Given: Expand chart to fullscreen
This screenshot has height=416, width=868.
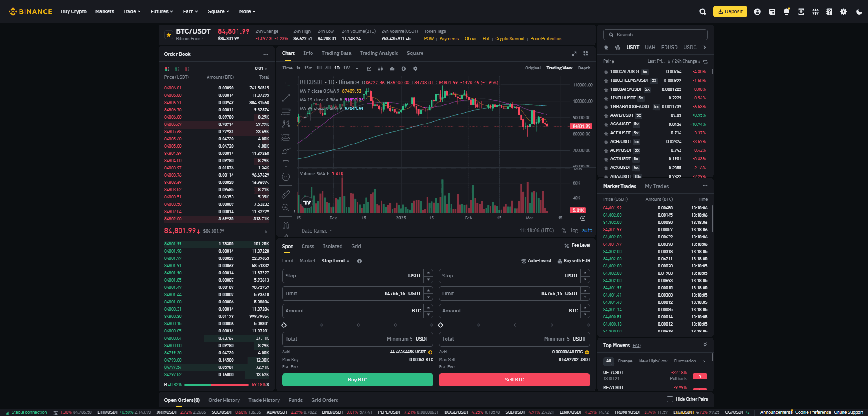Looking at the screenshot, I should pyautogui.click(x=574, y=54).
